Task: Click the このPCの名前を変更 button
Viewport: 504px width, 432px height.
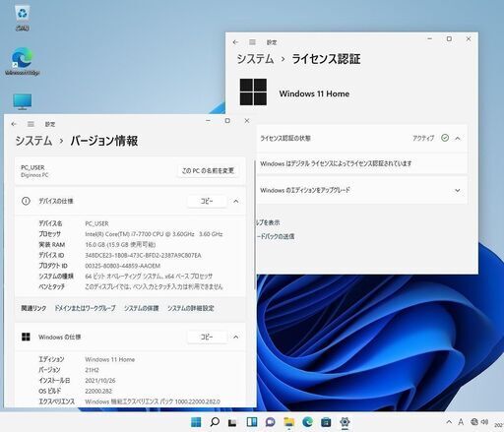Action: pos(208,170)
